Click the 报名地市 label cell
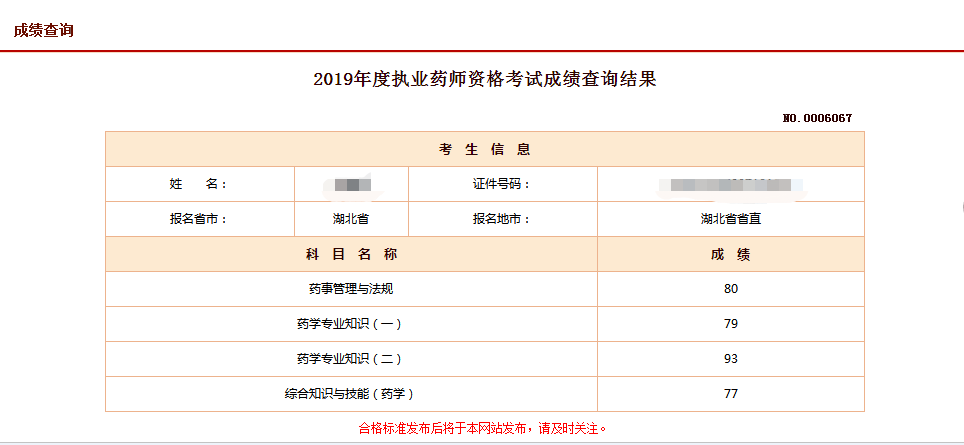 (x=501, y=219)
